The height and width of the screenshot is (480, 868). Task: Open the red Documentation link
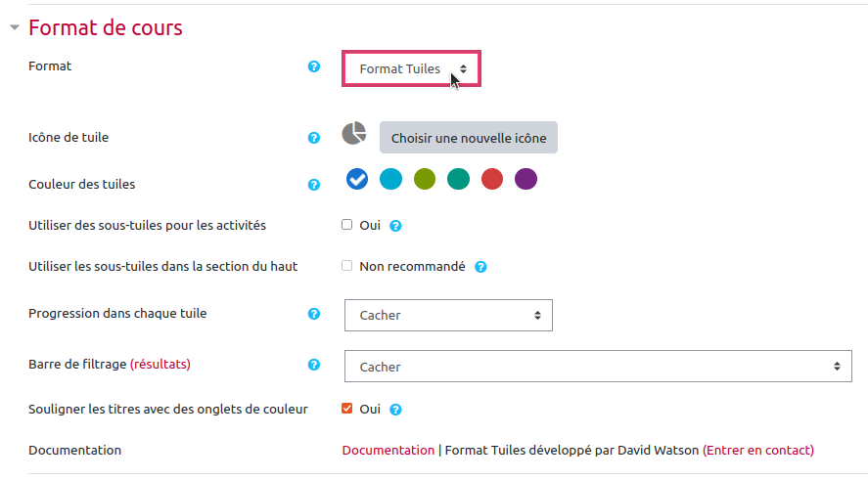point(388,450)
